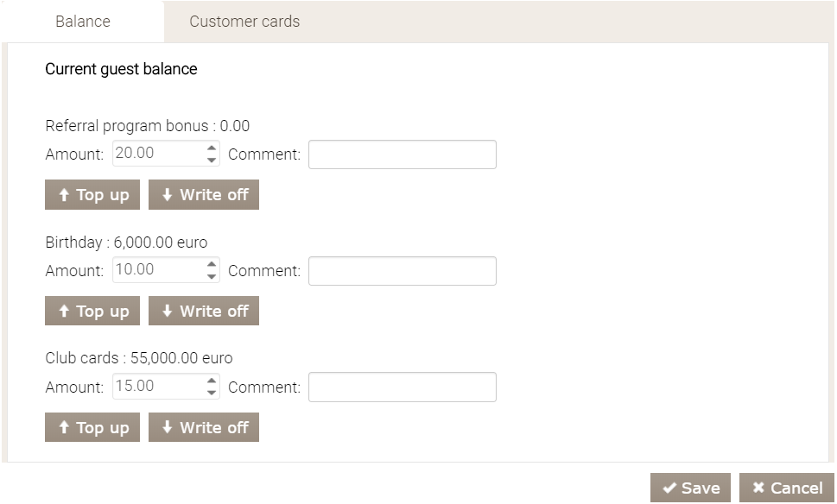This screenshot has width=837, height=504.
Task: Top up the Birthday balance
Action: pos(92,312)
